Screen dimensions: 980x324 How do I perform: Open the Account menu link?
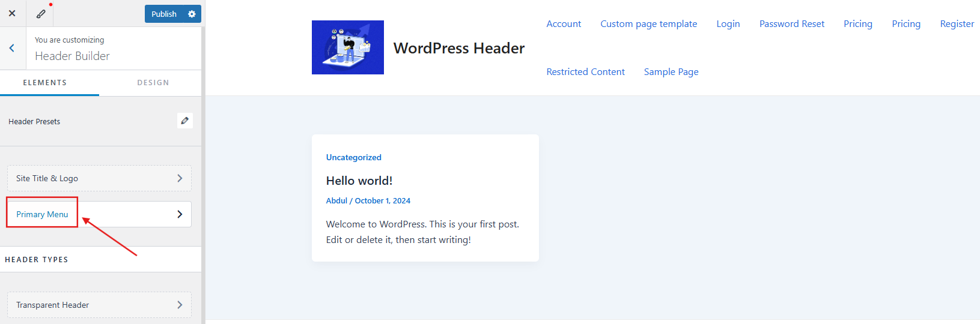click(x=564, y=24)
